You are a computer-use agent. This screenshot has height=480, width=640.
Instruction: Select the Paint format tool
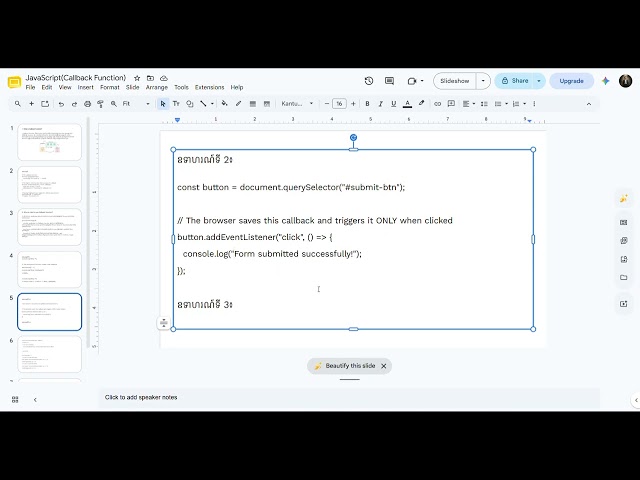(100, 104)
